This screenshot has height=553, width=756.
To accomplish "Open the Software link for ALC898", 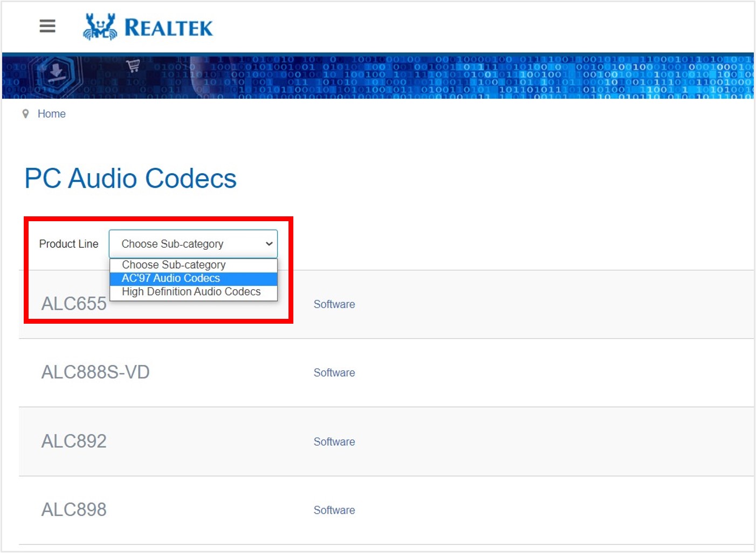I will coord(334,510).
